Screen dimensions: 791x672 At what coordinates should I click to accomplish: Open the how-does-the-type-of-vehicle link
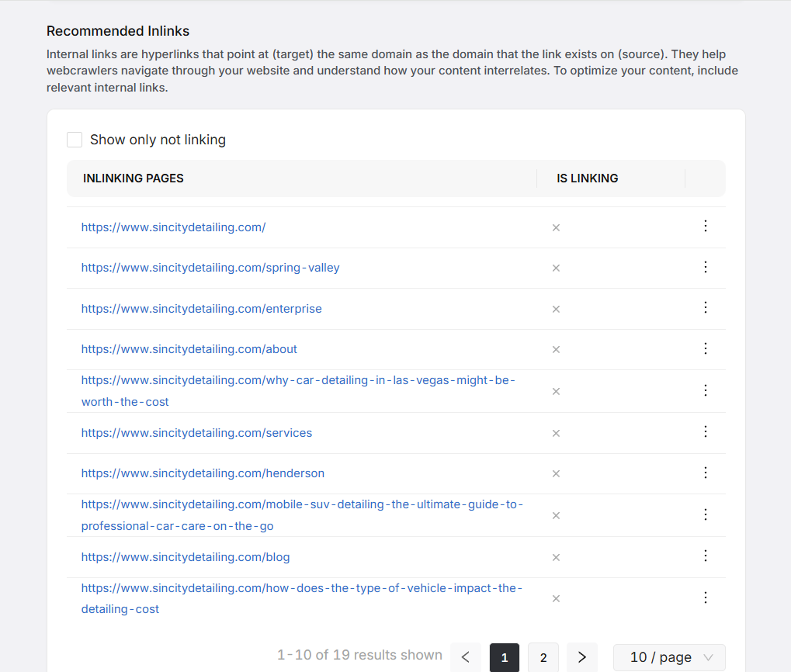302,598
